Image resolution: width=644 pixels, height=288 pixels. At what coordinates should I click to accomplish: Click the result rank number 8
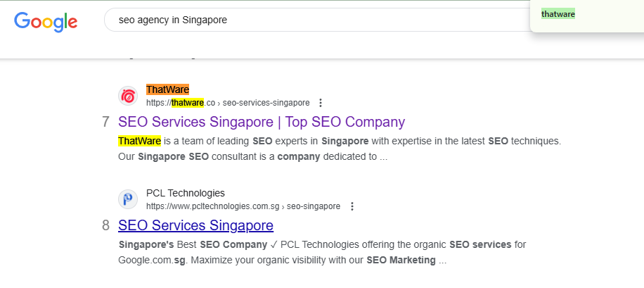coord(106,225)
